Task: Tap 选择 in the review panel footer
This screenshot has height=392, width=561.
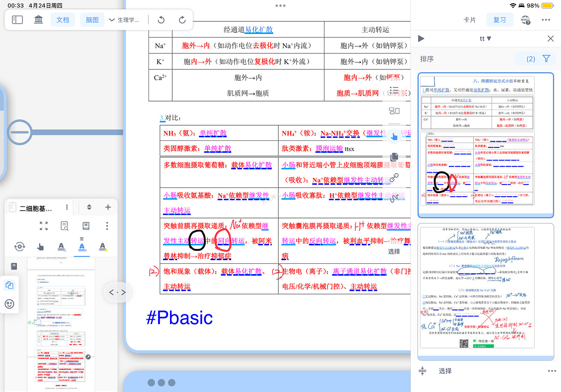Action: (445, 371)
